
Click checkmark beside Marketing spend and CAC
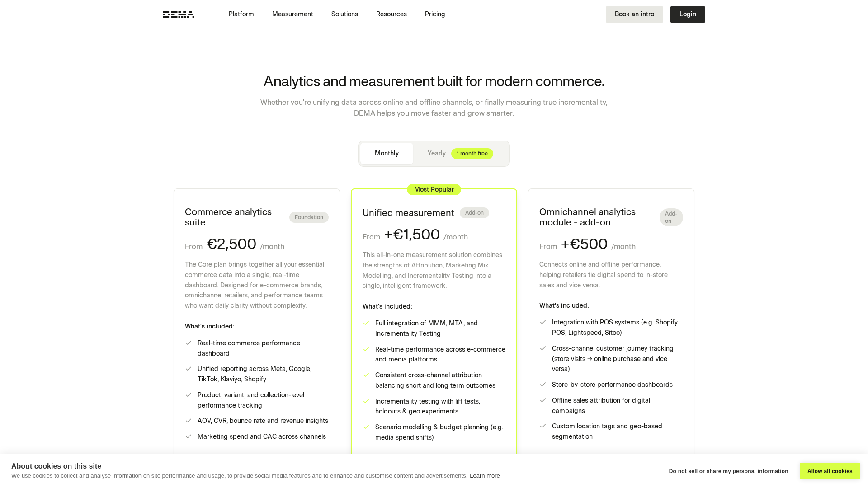tap(189, 436)
